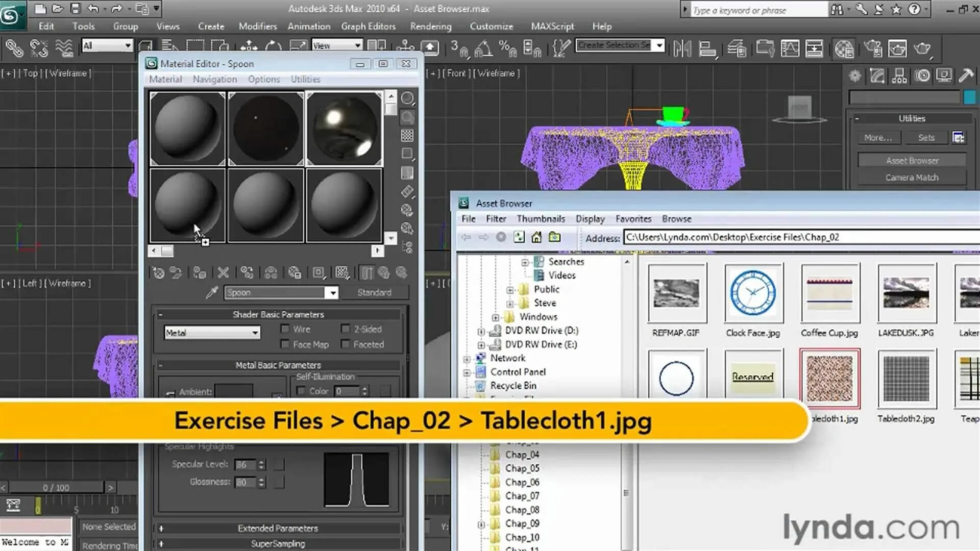This screenshot has width=980, height=551.
Task: Open the Filter menu in Asset Browser
Action: pos(496,219)
